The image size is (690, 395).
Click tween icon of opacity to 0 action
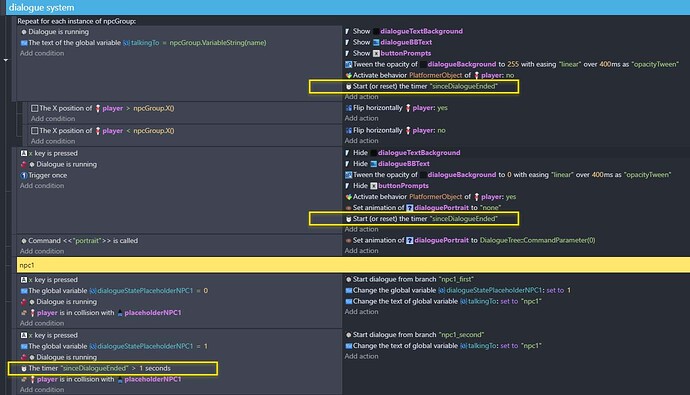348,175
